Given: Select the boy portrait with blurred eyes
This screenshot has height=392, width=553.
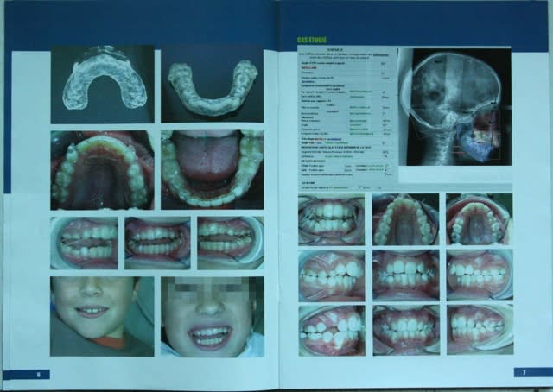Looking at the screenshot, I should click(x=212, y=316).
